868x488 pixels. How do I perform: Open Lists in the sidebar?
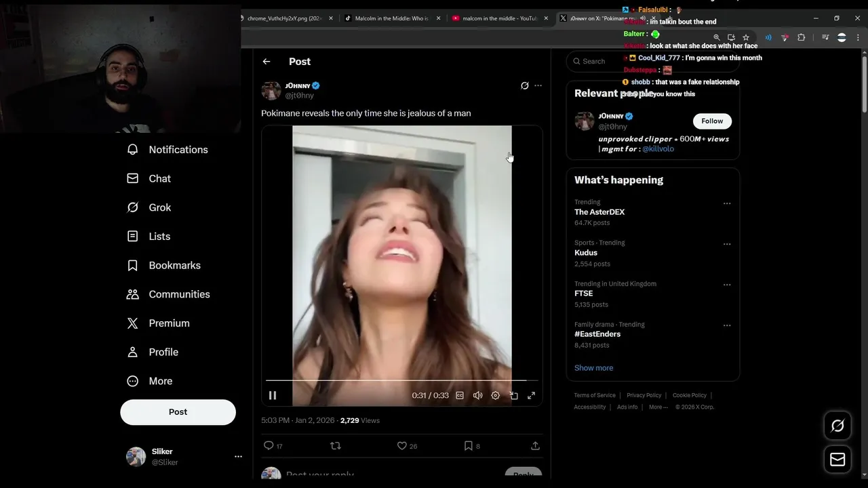[x=149, y=237]
